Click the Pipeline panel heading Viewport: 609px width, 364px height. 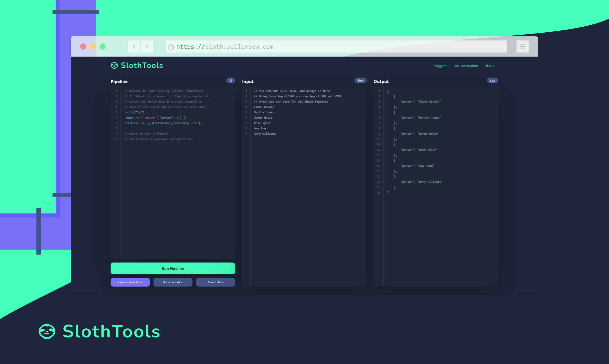point(119,81)
